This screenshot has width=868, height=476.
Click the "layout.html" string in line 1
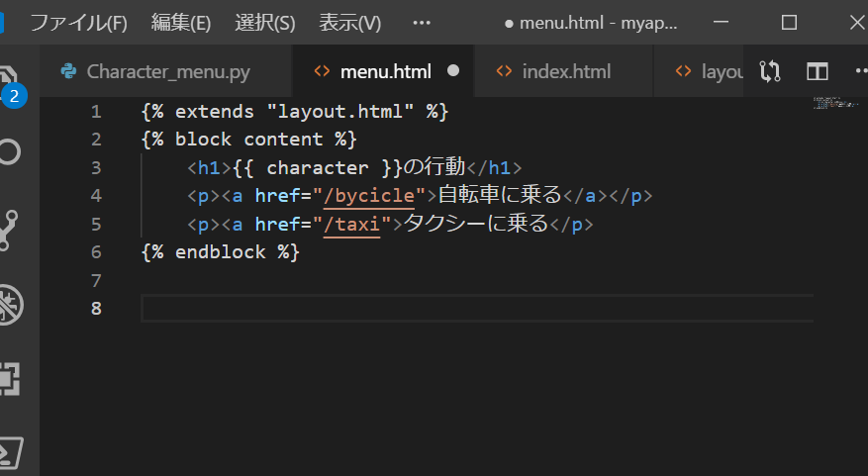[339, 112]
